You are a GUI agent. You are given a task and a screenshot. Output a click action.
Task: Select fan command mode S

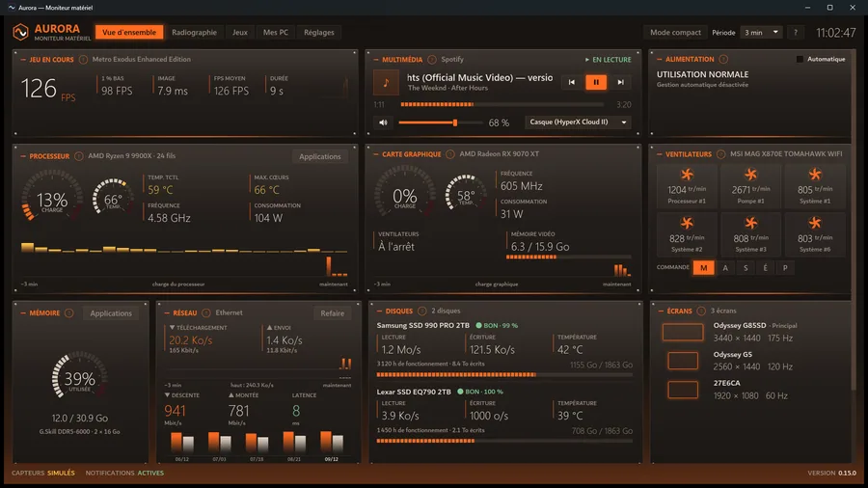746,268
